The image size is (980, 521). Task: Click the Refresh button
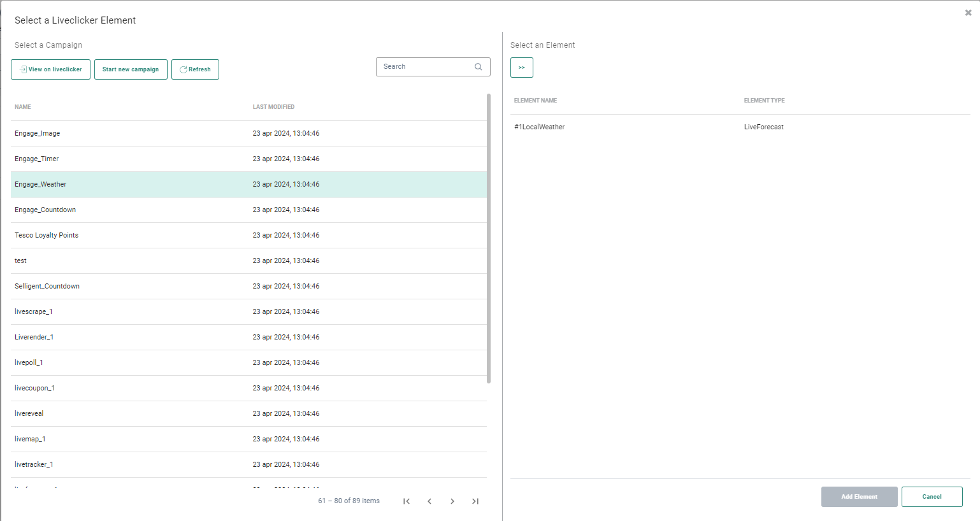click(195, 69)
